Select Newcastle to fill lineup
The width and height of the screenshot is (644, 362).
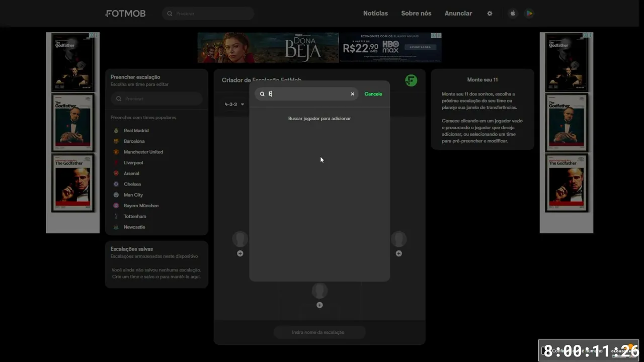click(x=134, y=227)
